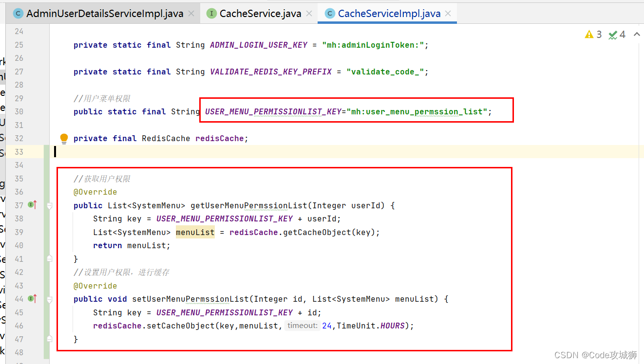This screenshot has height=364, width=644.
Task: Click USER_MENU_PERMISSIONLIST_KEY declaration on line 30
Action: pos(273,112)
